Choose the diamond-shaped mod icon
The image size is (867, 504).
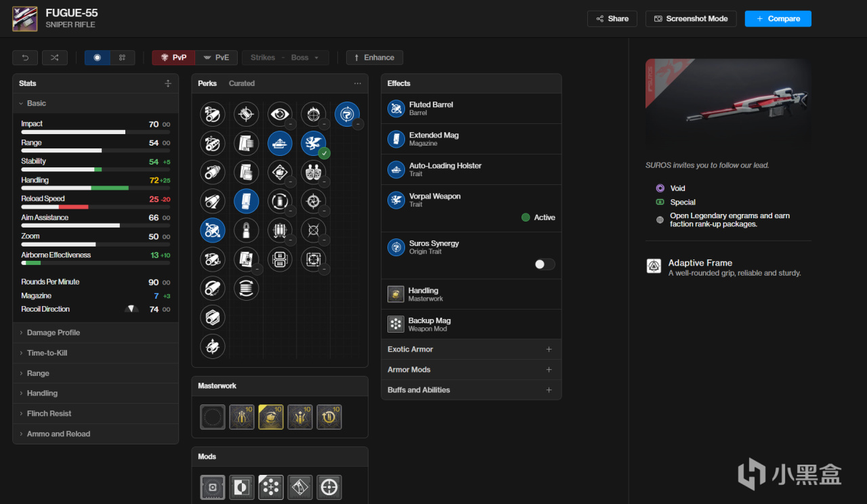point(300,487)
